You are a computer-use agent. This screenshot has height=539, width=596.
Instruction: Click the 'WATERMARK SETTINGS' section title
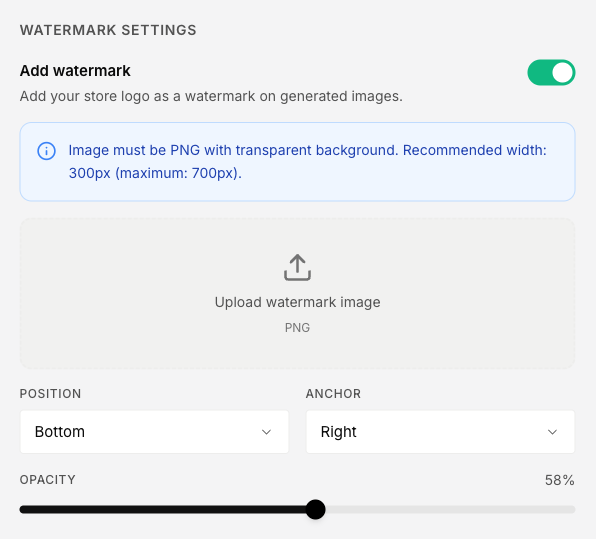(x=108, y=30)
